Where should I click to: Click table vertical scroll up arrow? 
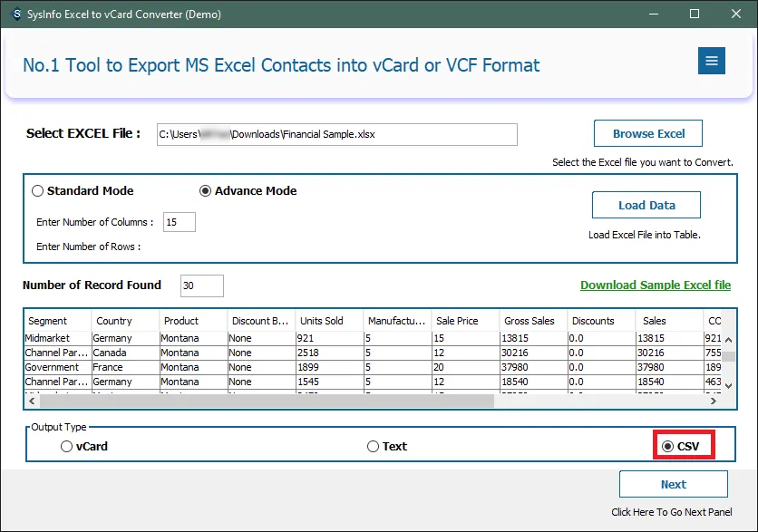coord(728,340)
